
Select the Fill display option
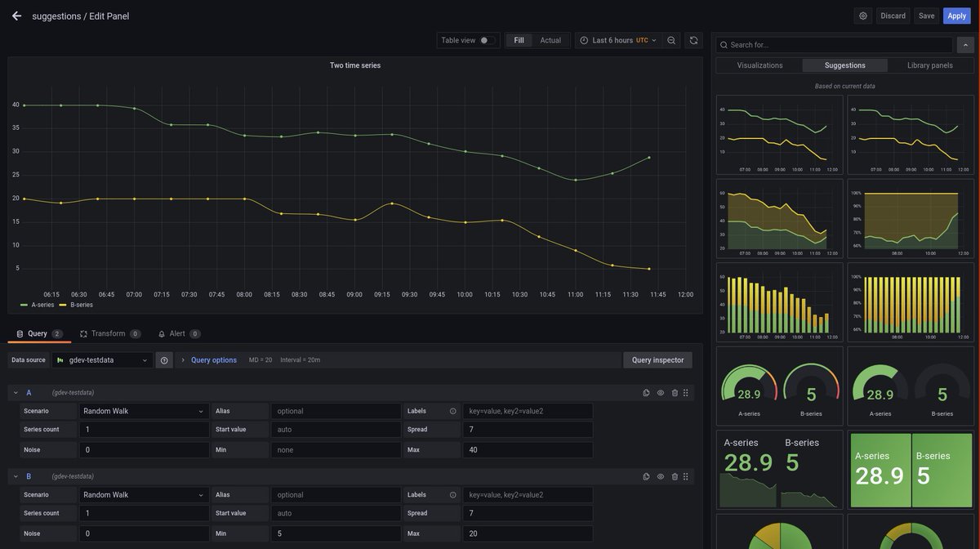(x=519, y=40)
